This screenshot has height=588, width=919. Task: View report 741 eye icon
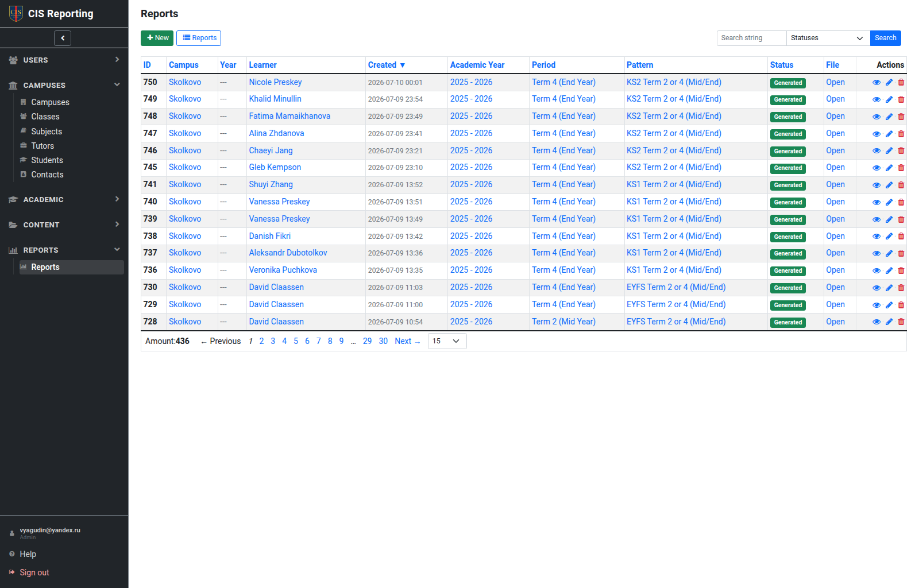click(876, 185)
